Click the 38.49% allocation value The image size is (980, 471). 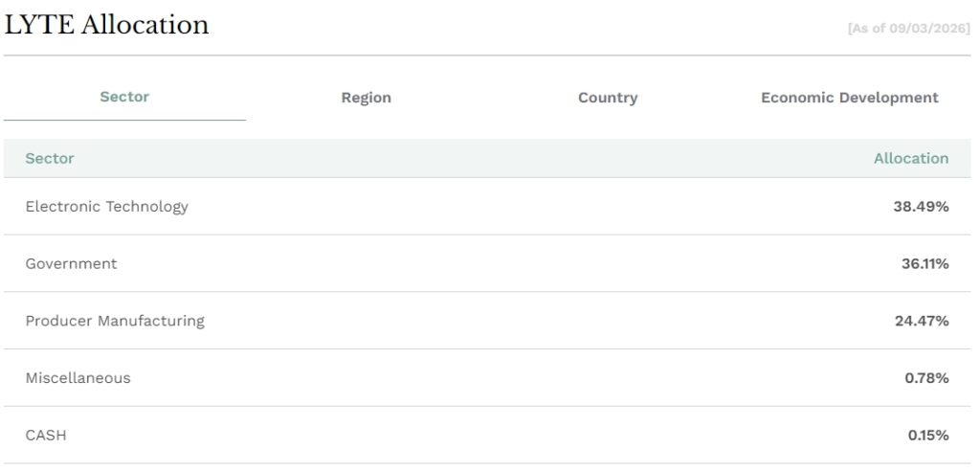coord(922,207)
